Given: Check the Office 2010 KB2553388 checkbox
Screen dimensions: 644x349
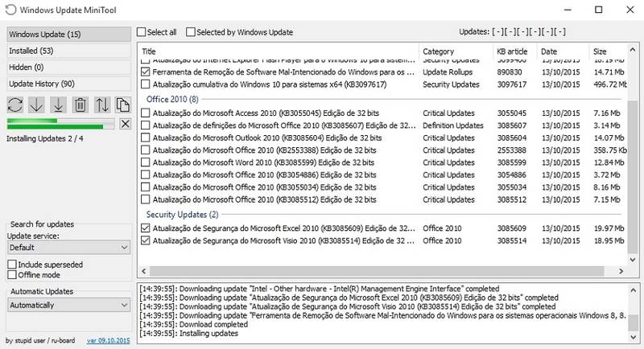Looking at the screenshot, I should pos(145,150).
